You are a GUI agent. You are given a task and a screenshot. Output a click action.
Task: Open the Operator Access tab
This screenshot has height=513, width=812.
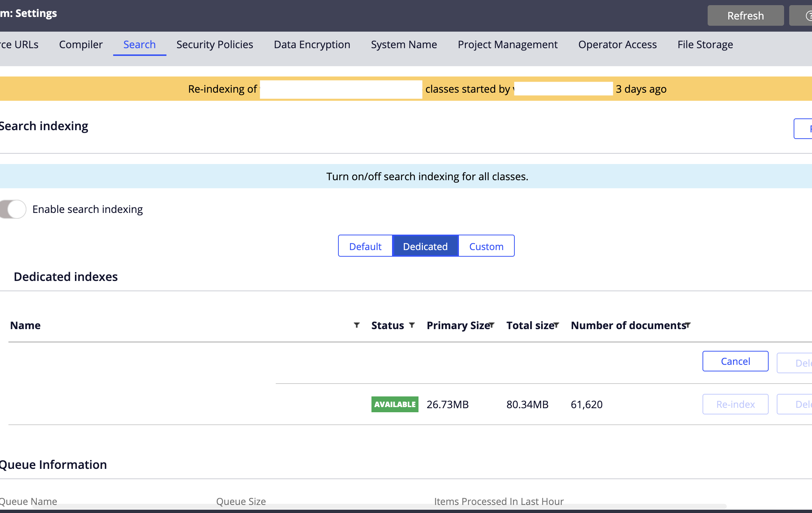point(617,44)
